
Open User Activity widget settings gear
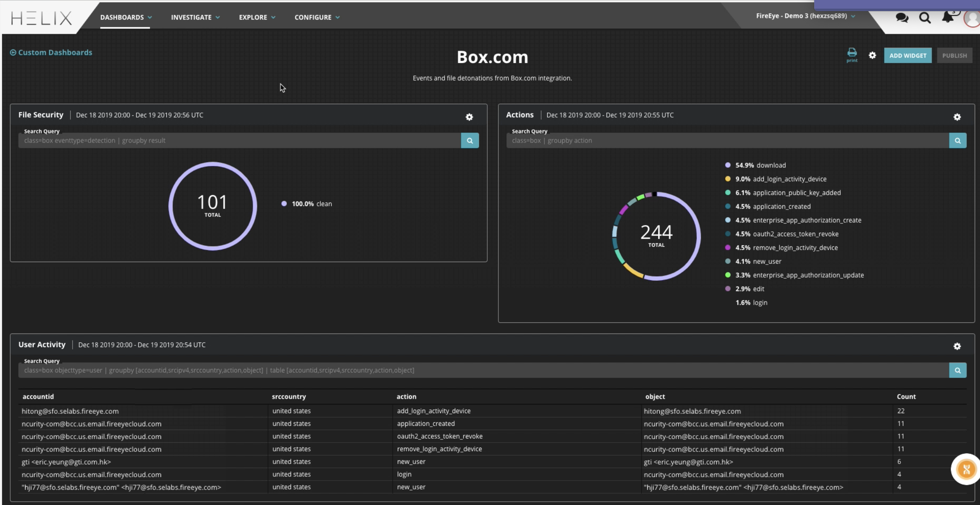(957, 346)
